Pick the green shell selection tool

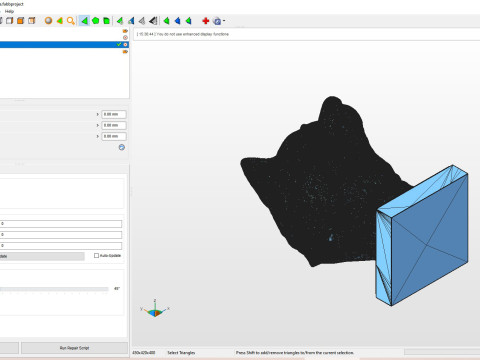[106, 21]
